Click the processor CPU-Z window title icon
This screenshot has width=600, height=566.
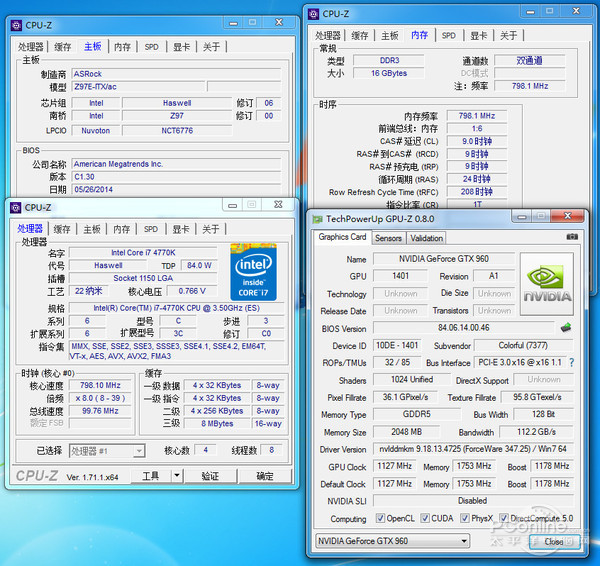point(14,208)
